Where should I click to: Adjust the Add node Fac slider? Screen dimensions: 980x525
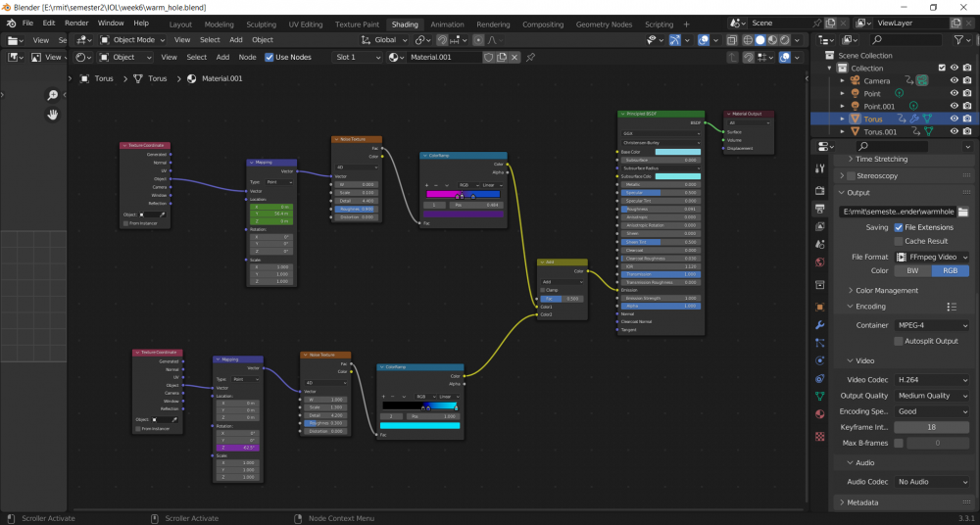pos(562,299)
